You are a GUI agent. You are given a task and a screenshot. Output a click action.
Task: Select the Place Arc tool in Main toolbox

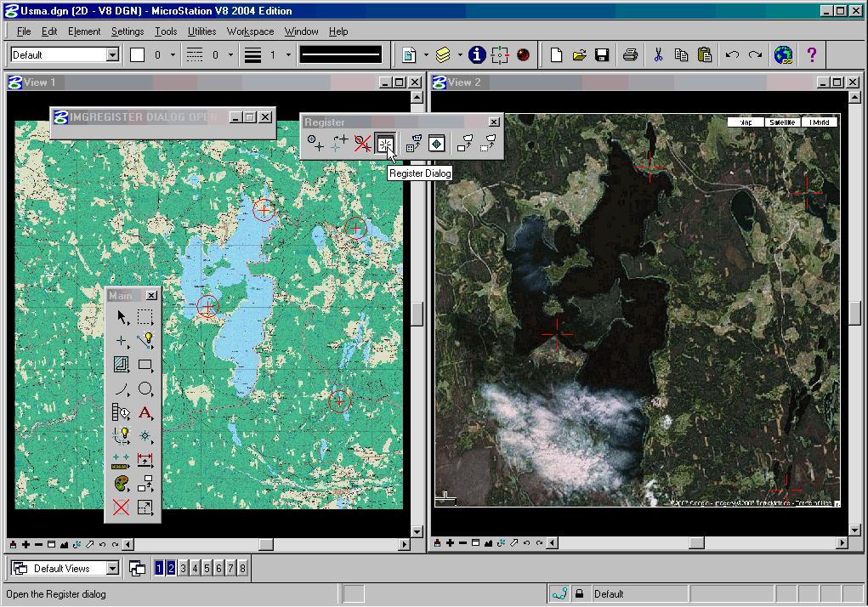point(122,389)
